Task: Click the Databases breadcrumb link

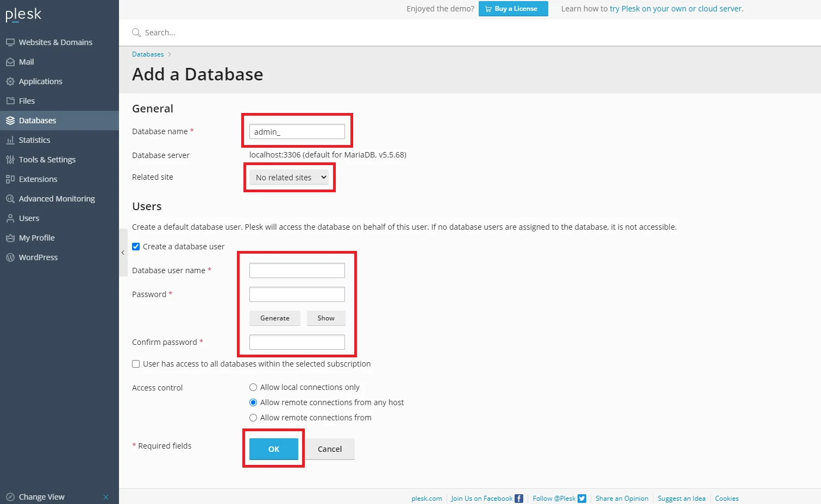Action: coord(148,54)
